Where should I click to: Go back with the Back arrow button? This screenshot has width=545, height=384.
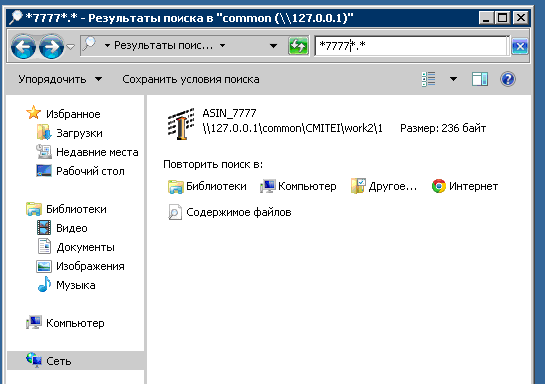pyautogui.click(x=23, y=46)
